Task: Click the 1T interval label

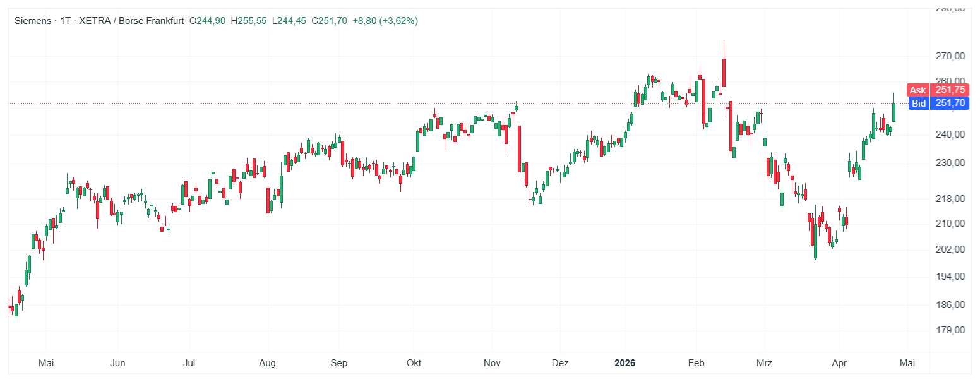Action: click(x=65, y=21)
